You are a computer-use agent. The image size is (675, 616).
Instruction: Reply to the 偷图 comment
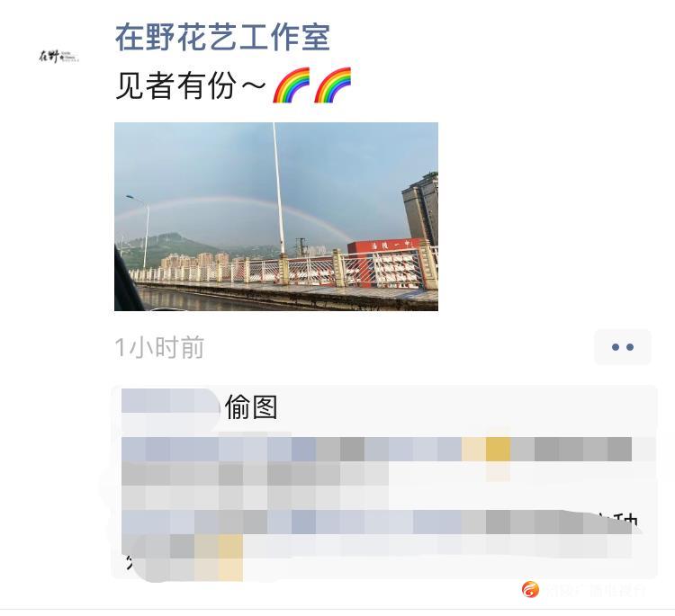pos(251,407)
